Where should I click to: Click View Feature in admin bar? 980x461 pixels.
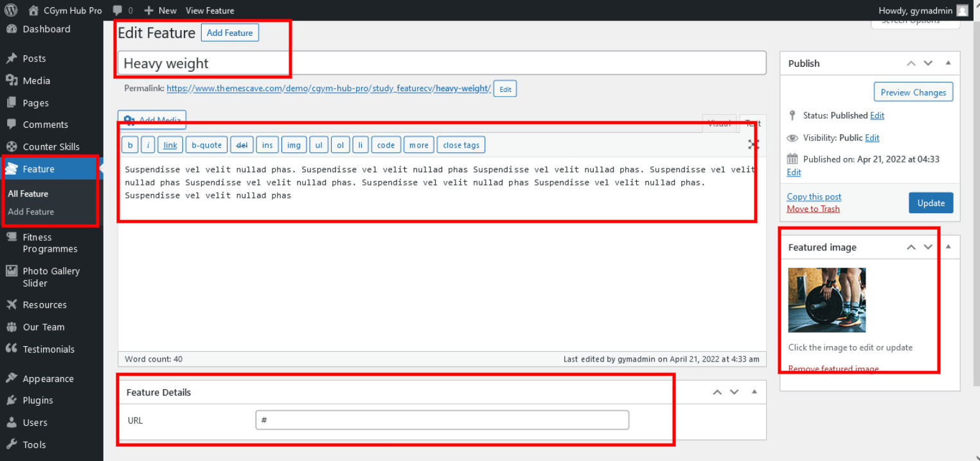[209, 11]
